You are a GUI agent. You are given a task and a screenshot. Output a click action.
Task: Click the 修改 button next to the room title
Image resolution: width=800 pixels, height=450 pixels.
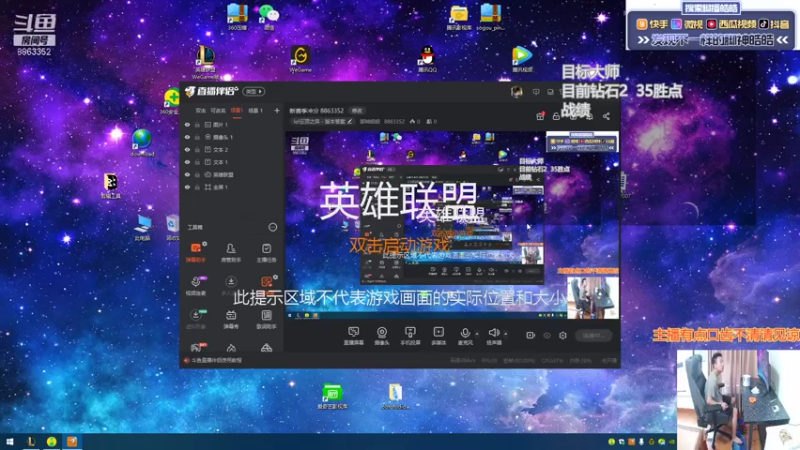tap(357, 110)
